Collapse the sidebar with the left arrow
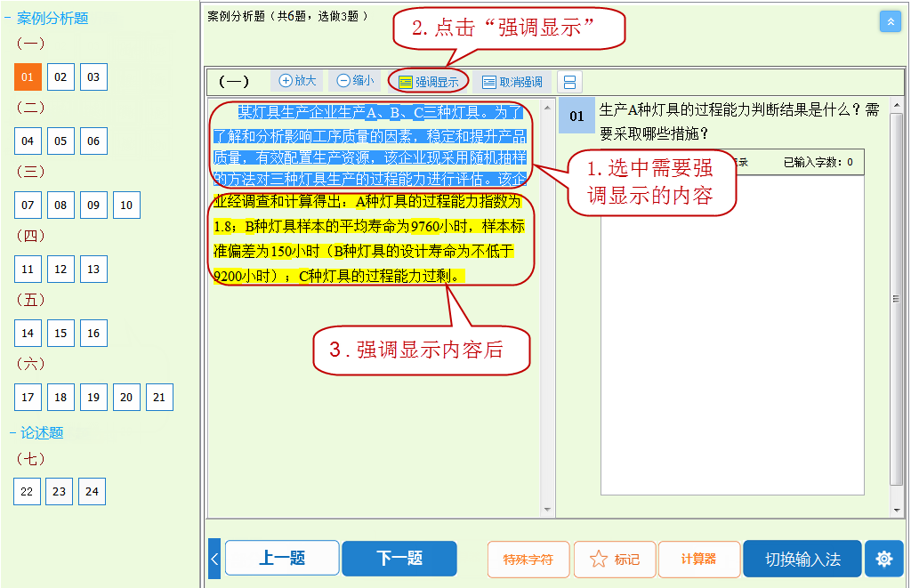Screen dimensions: 911x588 pos(214,559)
